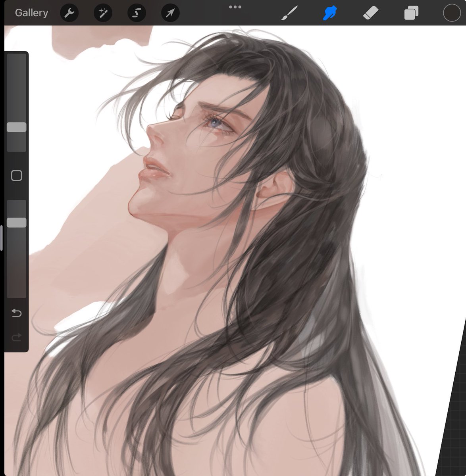Viewport: 466px width, 476px height.
Task: Open the Adjustments magic wand menu
Action: coord(103,13)
